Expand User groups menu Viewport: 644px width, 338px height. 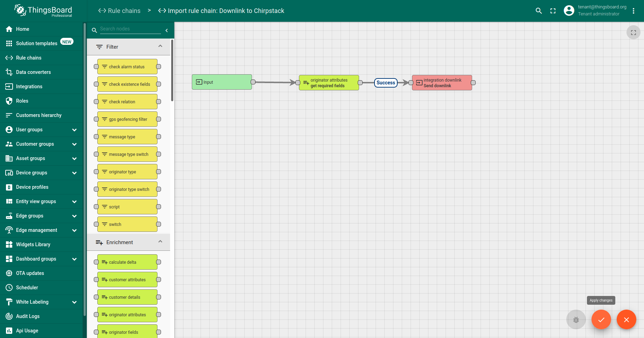(x=74, y=130)
